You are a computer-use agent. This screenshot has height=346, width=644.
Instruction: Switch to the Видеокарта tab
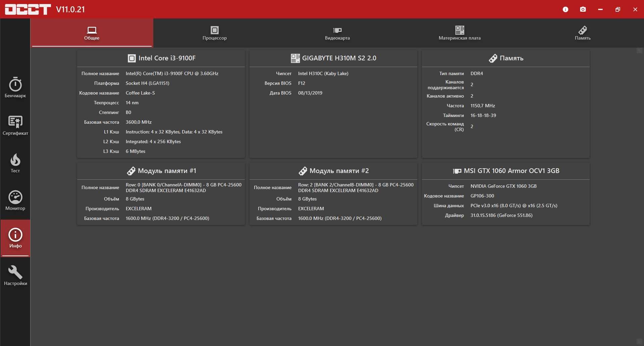pos(337,33)
